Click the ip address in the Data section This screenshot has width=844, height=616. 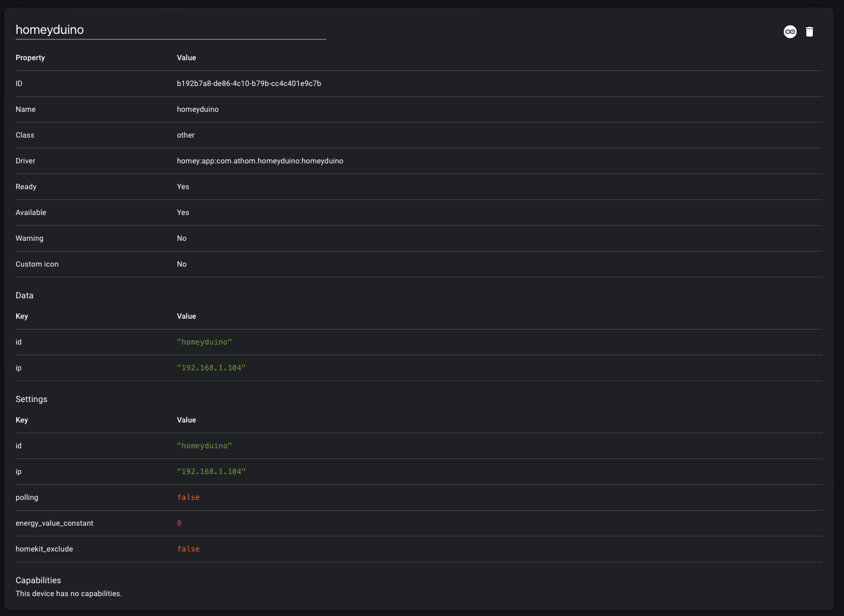pyautogui.click(x=211, y=368)
